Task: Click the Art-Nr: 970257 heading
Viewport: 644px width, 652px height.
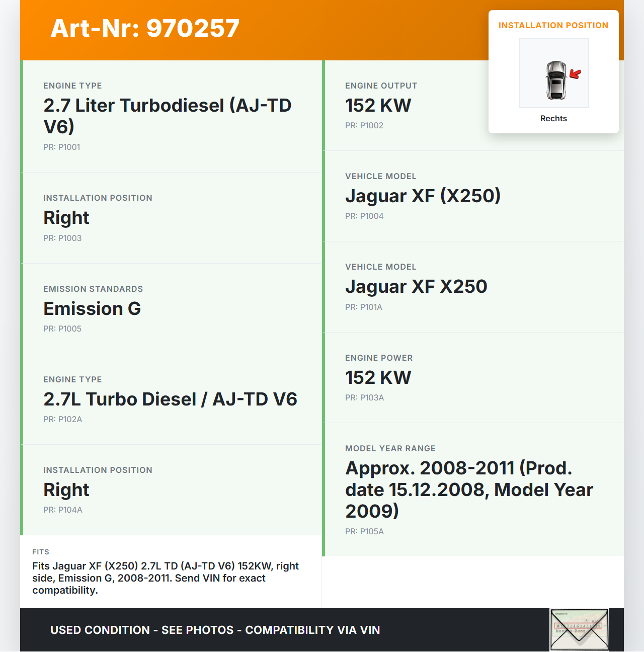Action: (144, 28)
